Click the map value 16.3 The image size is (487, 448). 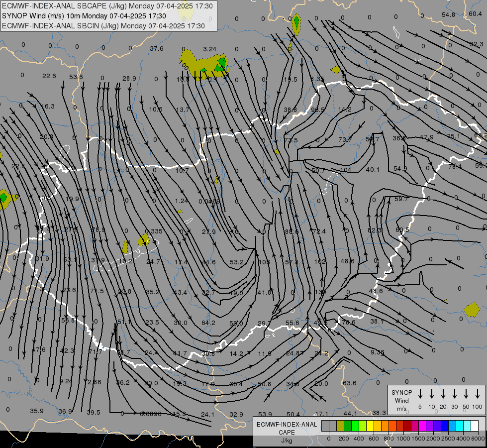tap(48, 107)
